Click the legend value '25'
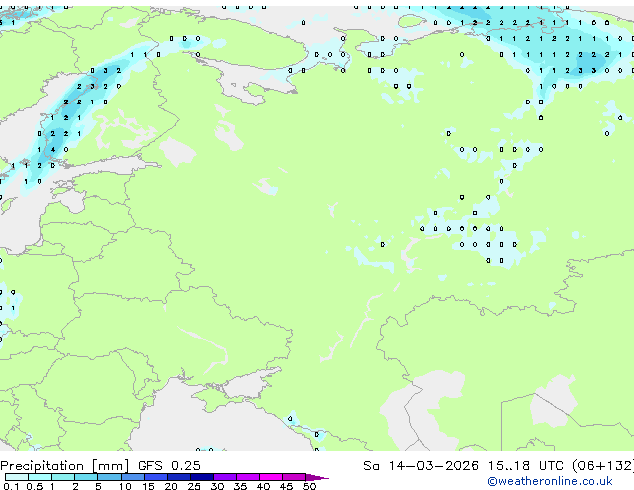Image resolution: width=634 pixels, height=490 pixels. (x=194, y=486)
